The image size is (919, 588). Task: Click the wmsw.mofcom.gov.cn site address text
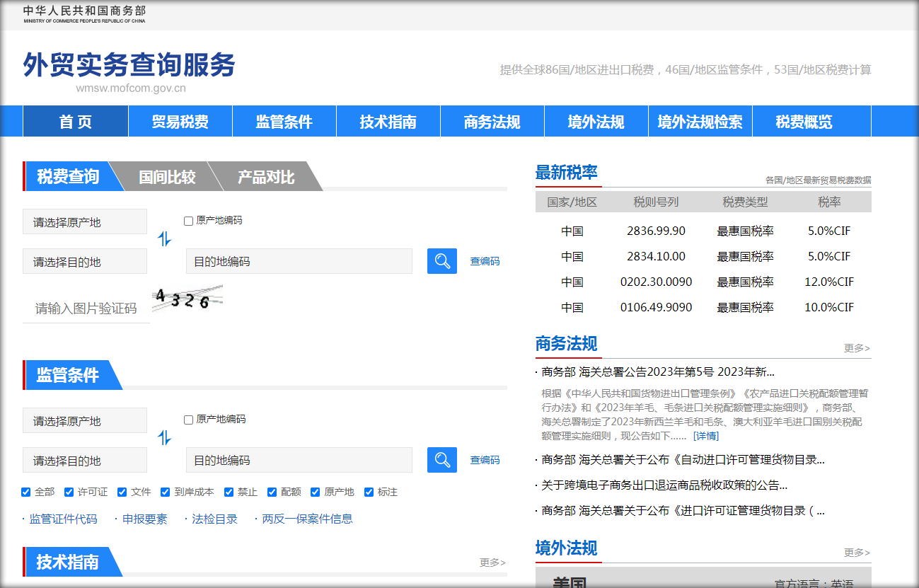(x=131, y=88)
